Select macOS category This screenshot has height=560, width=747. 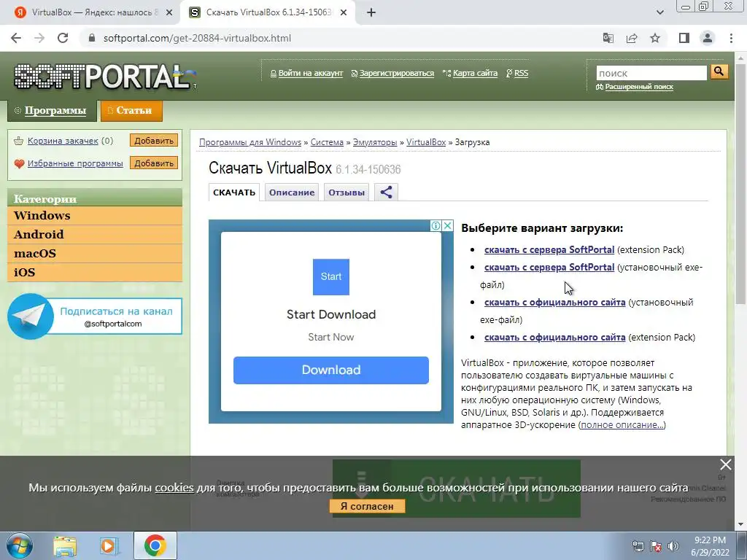pyautogui.click(x=95, y=253)
